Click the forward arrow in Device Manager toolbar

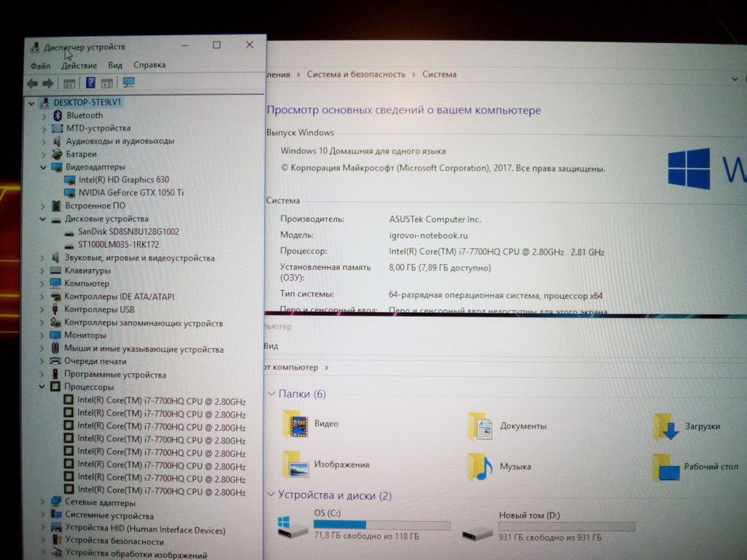[x=48, y=83]
